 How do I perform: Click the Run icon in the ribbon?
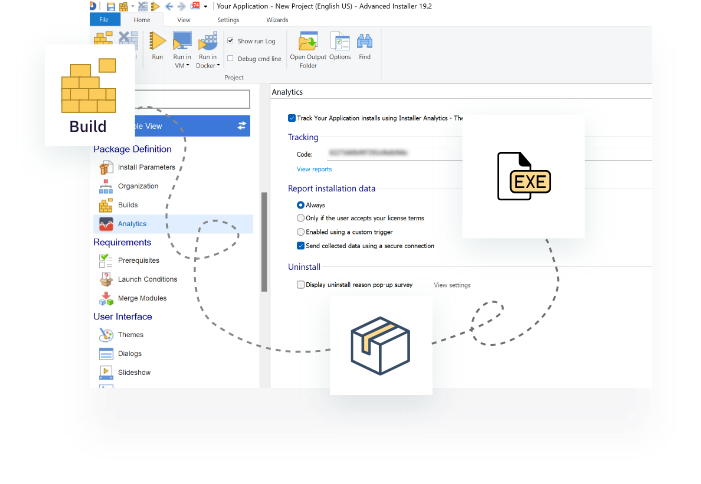pos(157,42)
